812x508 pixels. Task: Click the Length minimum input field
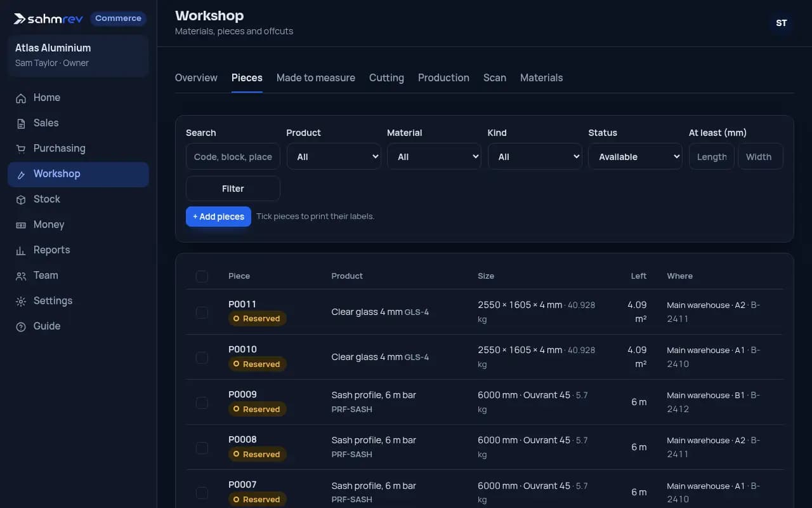712,156
